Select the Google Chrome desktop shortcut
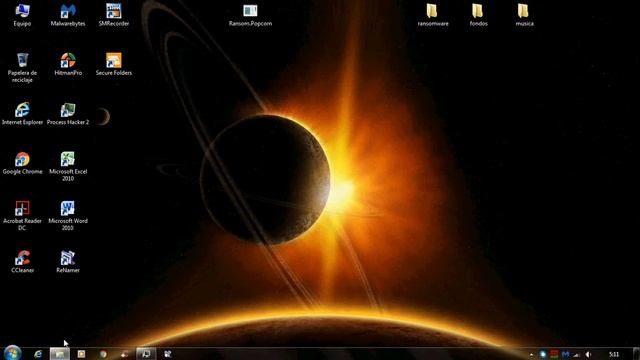Screen dimensions: 640x360 tap(22, 163)
